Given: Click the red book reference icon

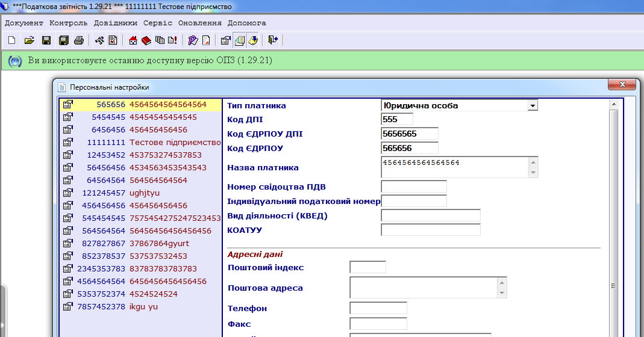Looking at the screenshot, I should [146, 40].
